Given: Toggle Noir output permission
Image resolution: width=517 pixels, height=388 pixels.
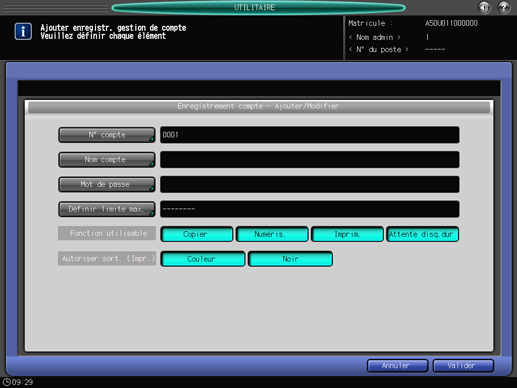Looking at the screenshot, I should tap(290, 259).
